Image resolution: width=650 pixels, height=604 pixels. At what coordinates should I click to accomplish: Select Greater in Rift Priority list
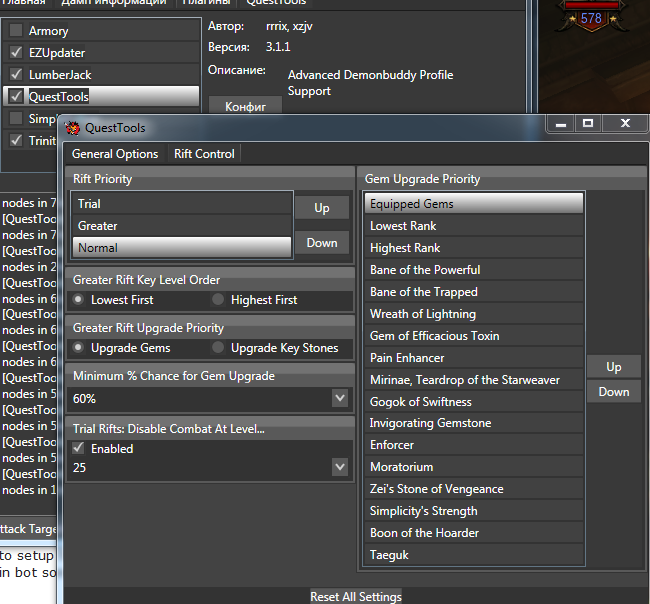tap(182, 226)
